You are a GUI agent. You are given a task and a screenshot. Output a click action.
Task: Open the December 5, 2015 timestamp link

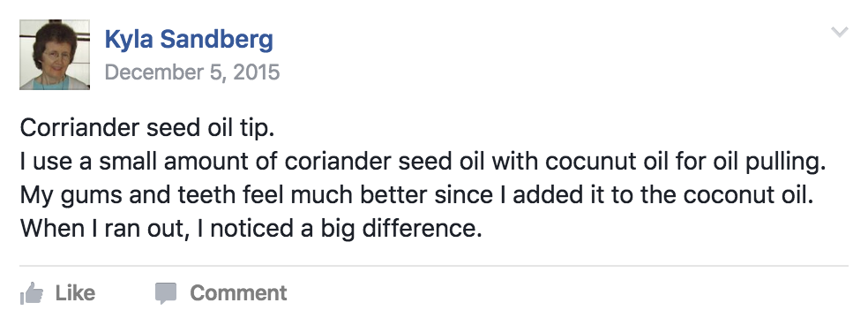192,72
